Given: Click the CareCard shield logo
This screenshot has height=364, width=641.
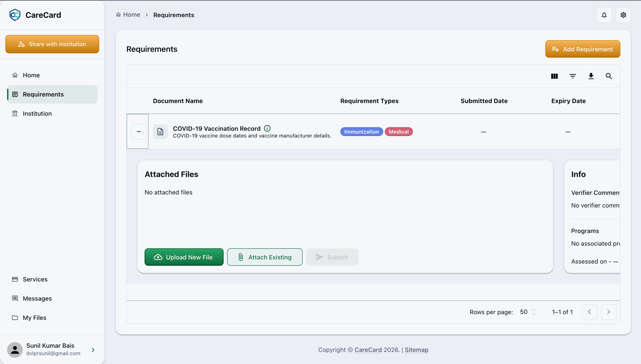Looking at the screenshot, I should tap(15, 15).
